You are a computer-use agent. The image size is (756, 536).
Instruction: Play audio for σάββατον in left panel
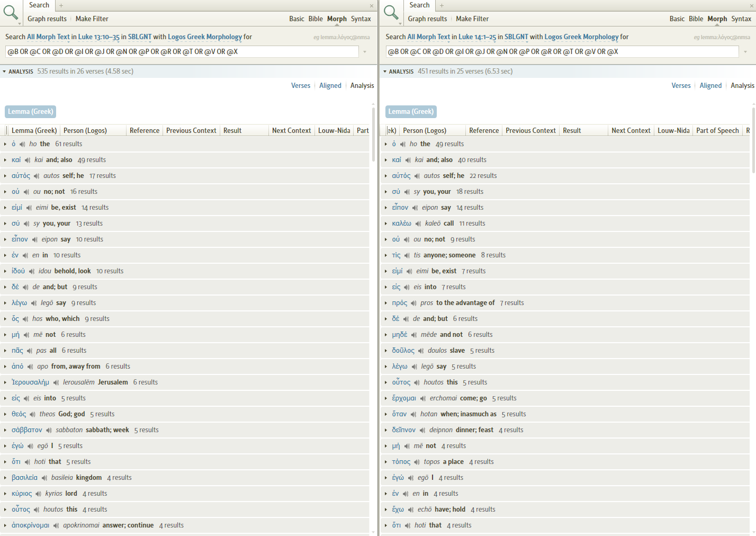[x=49, y=430]
